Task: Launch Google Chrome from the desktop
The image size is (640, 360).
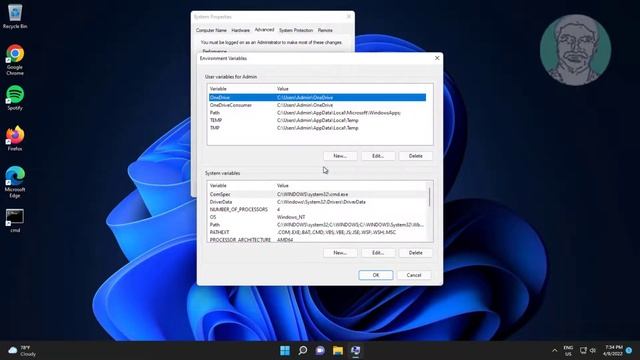Action: (x=15, y=60)
